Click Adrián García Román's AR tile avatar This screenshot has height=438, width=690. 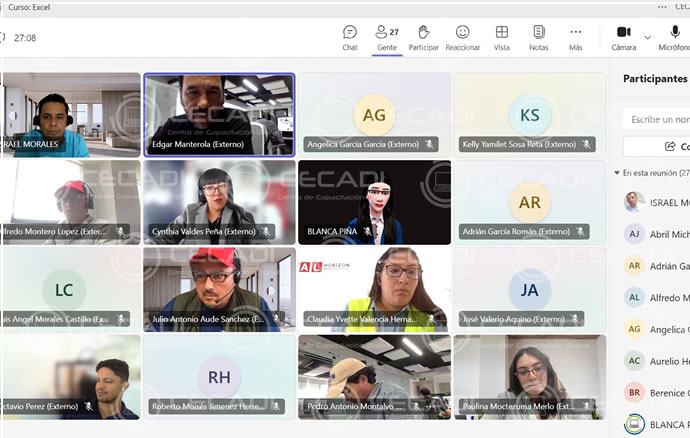[529, 202]
